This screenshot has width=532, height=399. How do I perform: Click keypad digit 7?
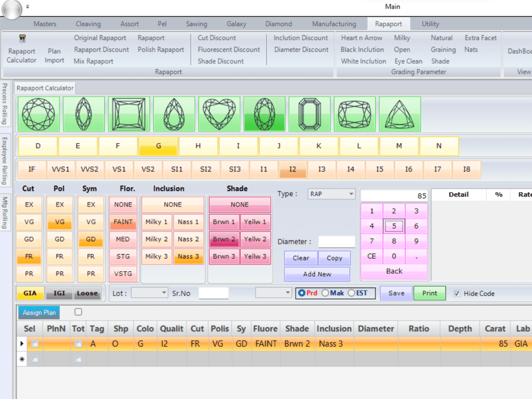[x=372, y=241]
